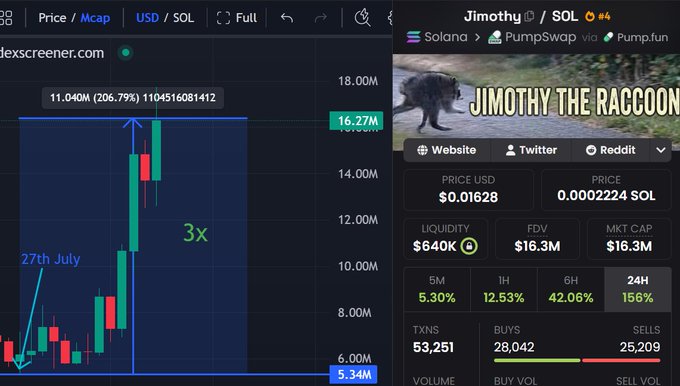
Task: Open the Pump.fun link
Action: [636, 37]
